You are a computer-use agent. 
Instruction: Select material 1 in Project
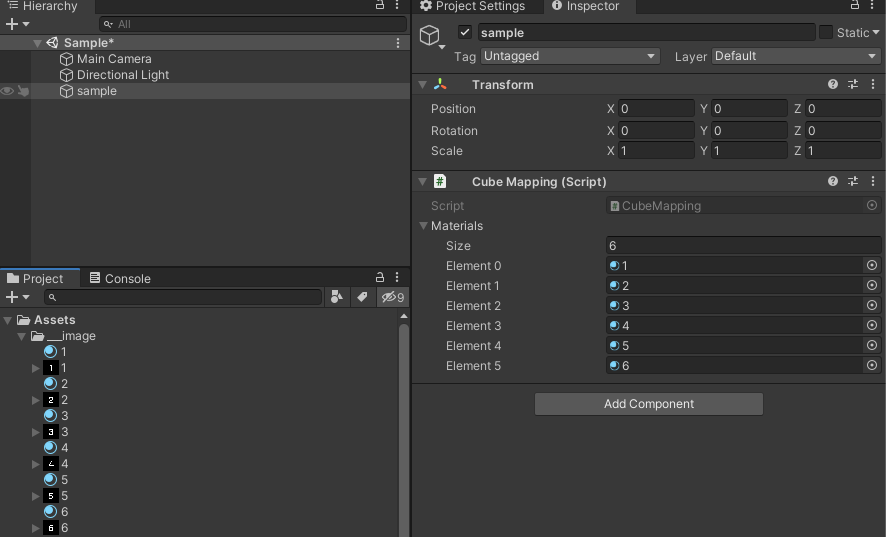55,352
